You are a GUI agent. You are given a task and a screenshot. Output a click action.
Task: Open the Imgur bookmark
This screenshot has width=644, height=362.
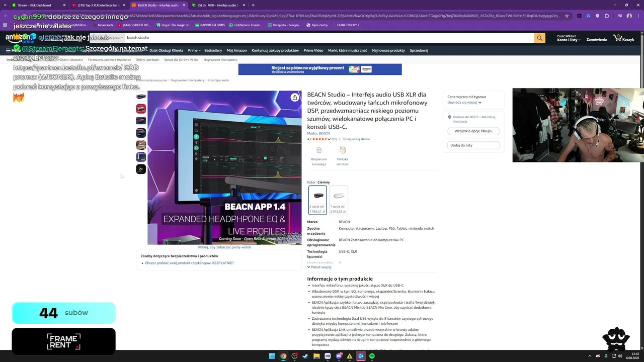tap(173, 25)
